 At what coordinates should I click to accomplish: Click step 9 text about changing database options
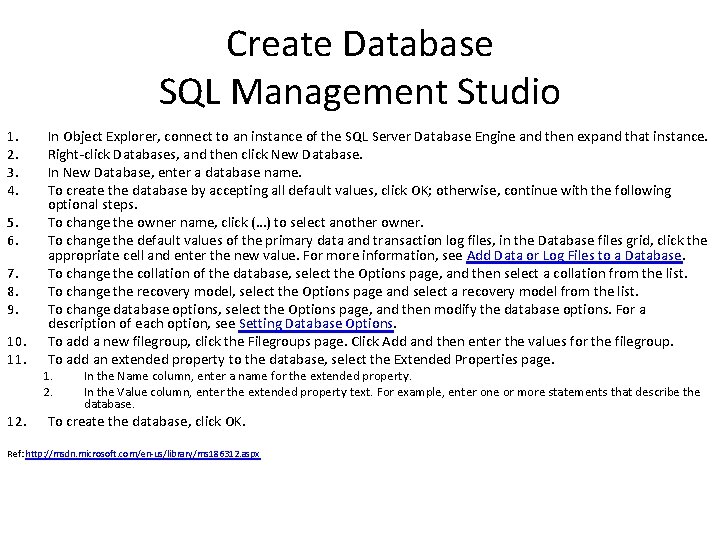tap(347, 316)
